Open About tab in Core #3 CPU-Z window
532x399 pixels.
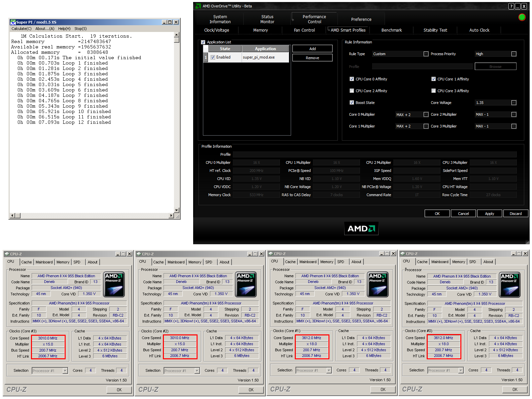[x=93, y=262]
